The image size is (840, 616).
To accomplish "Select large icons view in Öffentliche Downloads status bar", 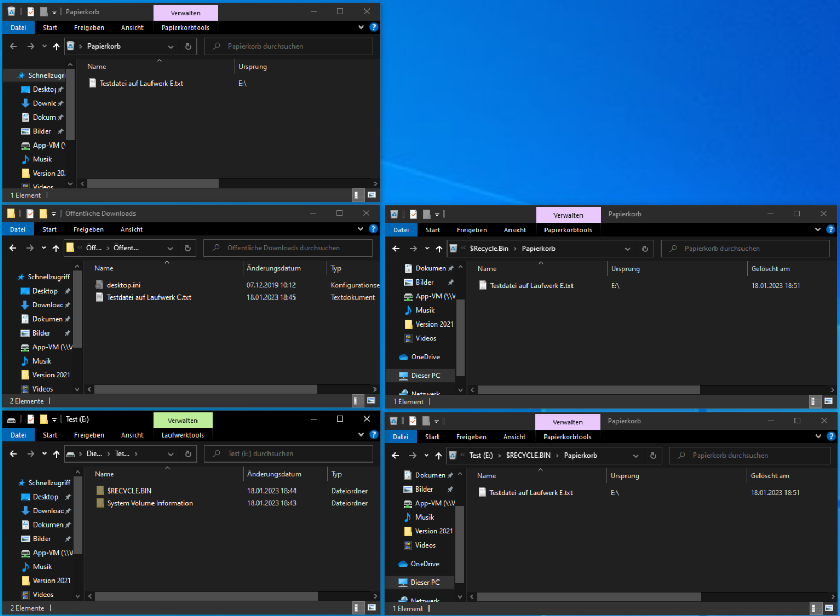I will click(x=371, y=401).
